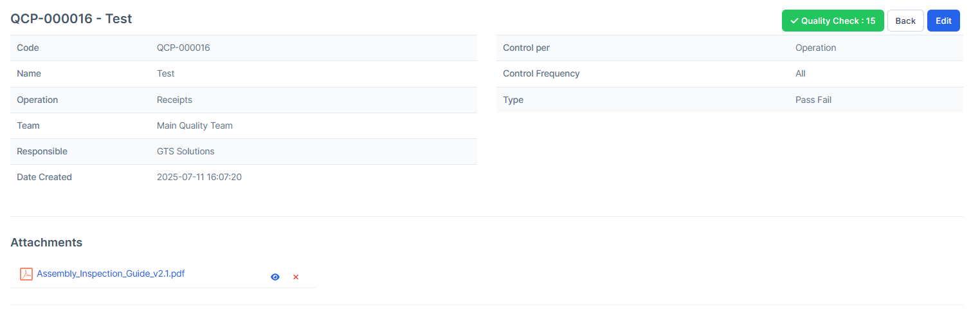Click the blue Edit button

coord(943,21)
